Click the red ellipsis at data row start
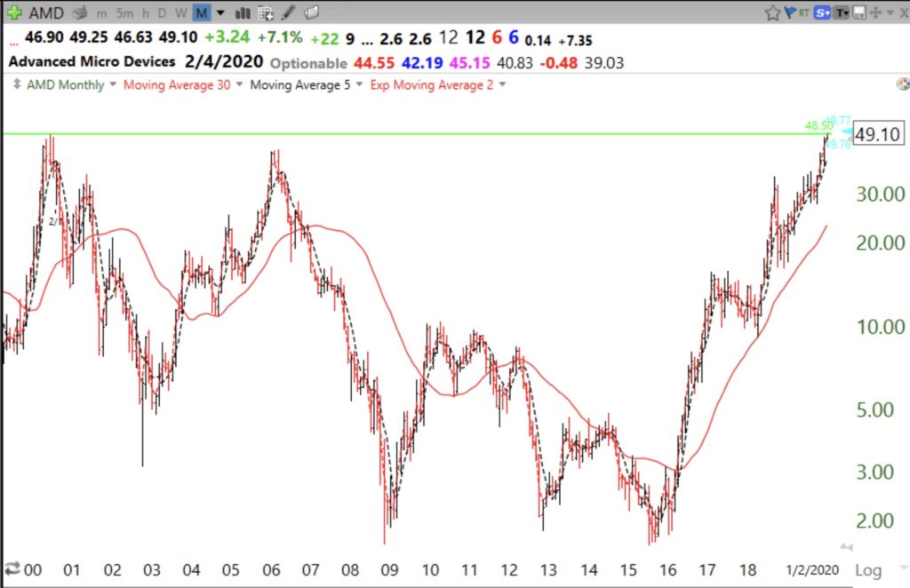The image size is (910, 588). [14, 43]
